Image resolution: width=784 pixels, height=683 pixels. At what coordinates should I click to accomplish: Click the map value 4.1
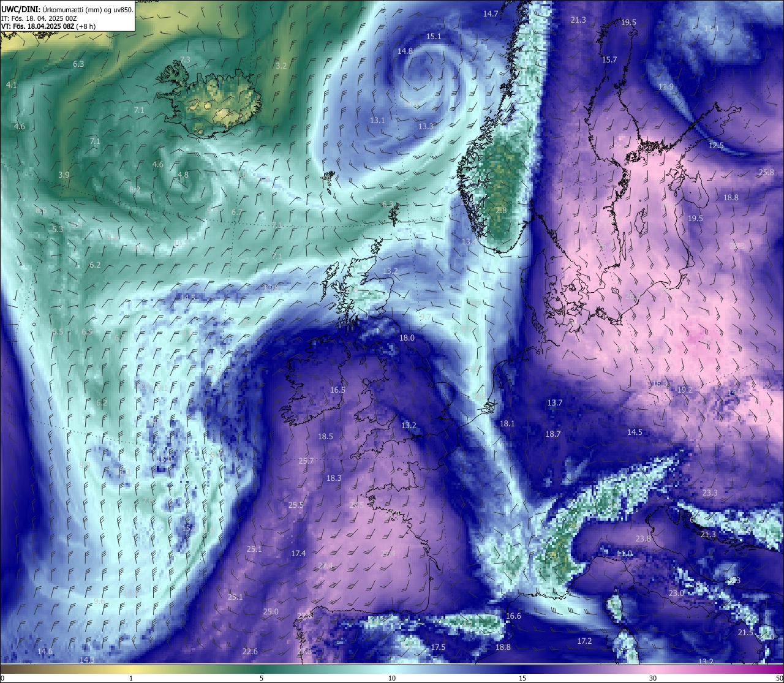pyautogui.click(x=12, y=85)
